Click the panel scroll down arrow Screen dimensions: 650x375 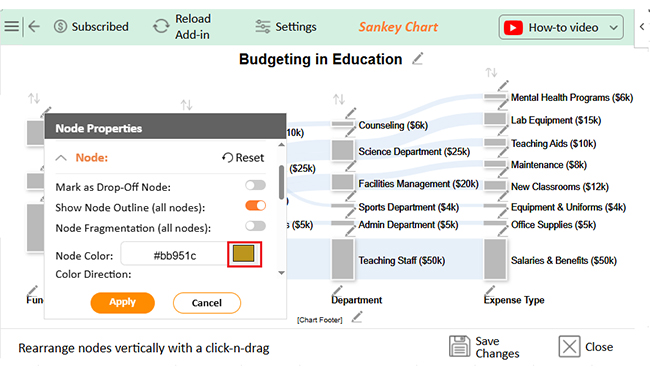tap(281, 273)
